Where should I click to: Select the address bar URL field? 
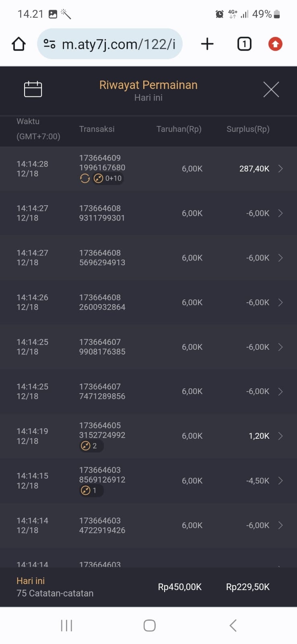[x=118, y=44]
